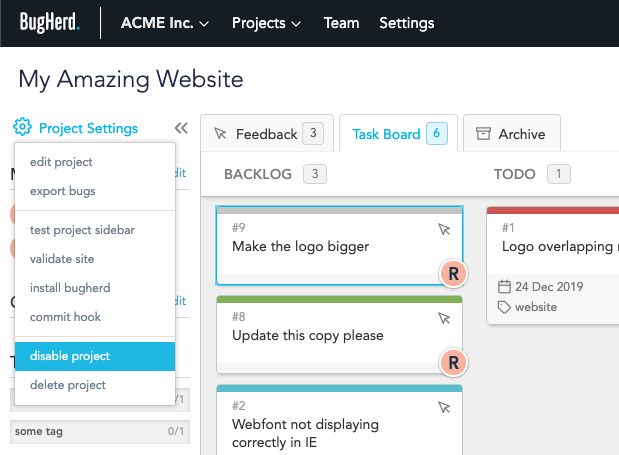The height and width of the screenshot is (455, 619).
Task: Select export bugs from the menu
Action: tap(63, 191)
